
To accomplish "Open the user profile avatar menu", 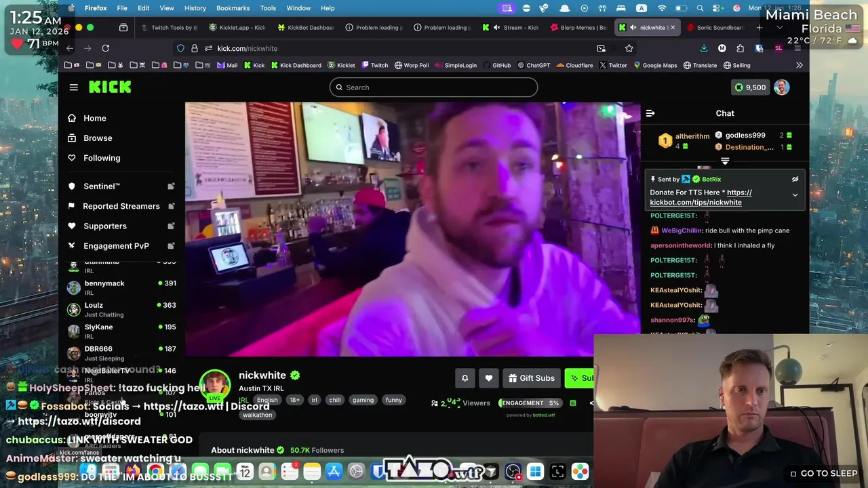I will click(x=781, y=87).
